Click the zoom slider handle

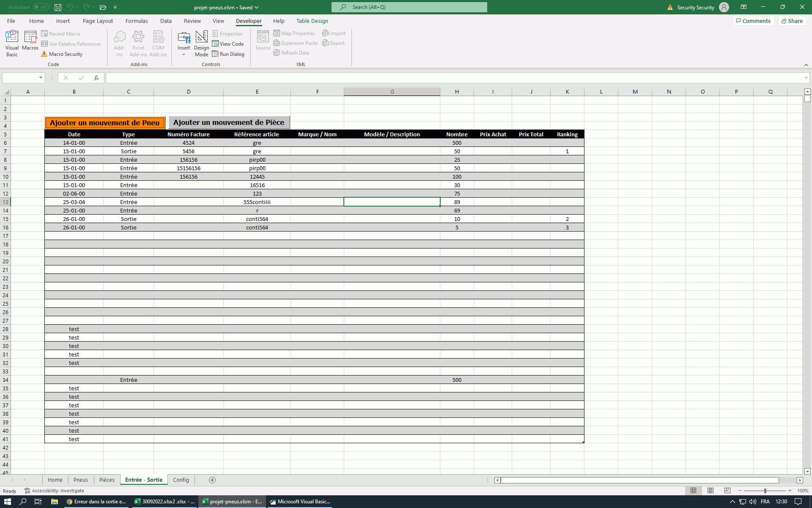tap(765, 491)
